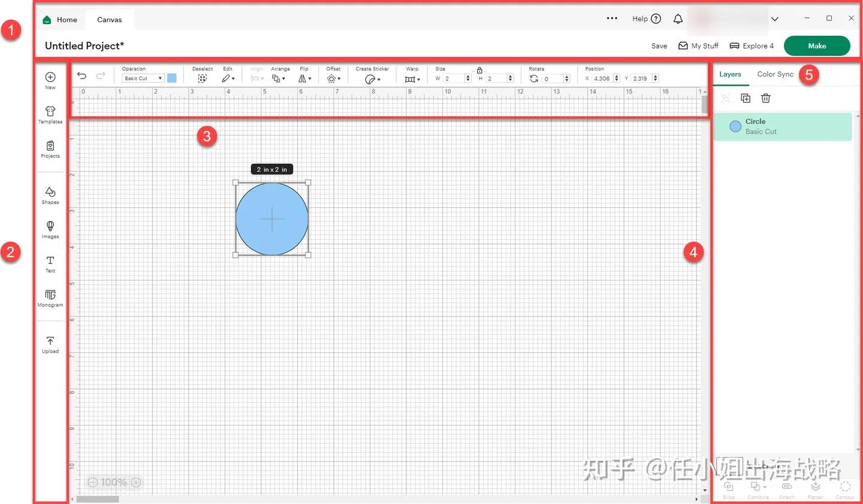The height and width of the screenshot is (504, 863).
Task: Open the Combine dropdown in the Layers panel
Action: (x=758, y=487)
